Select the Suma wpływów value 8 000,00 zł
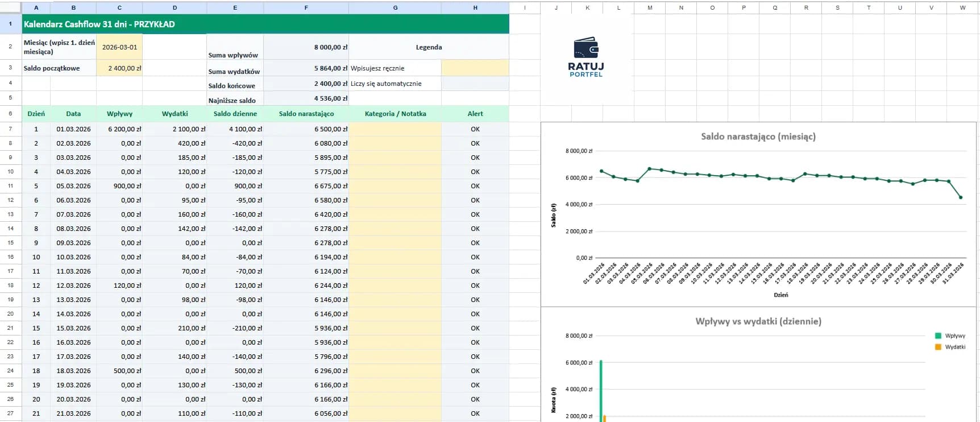The image size is (980, 422). 306,47
